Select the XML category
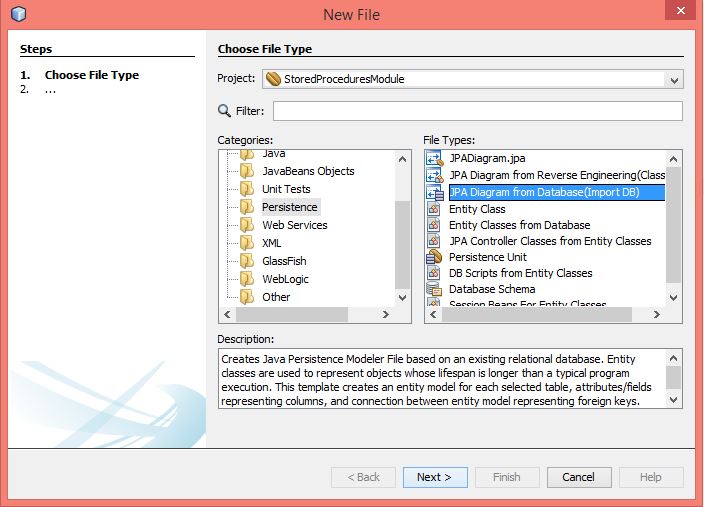This screenshot has width=704, height=507. point(272,243)
